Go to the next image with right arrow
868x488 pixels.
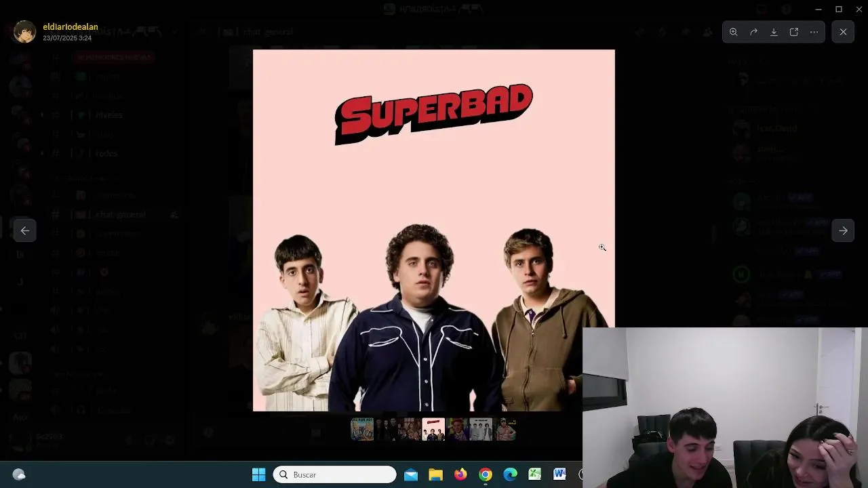(x=843, y=230)
